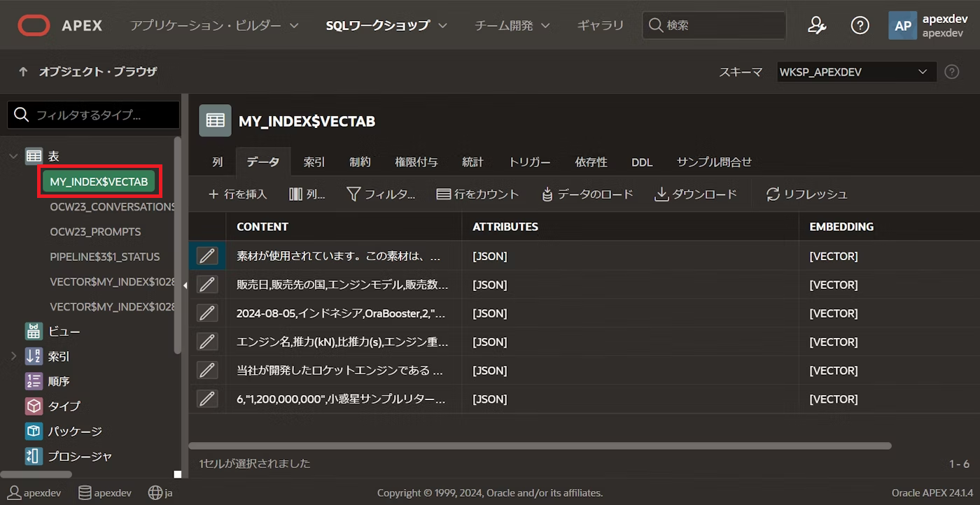Switch to the DDL tab

click(641, 162)
